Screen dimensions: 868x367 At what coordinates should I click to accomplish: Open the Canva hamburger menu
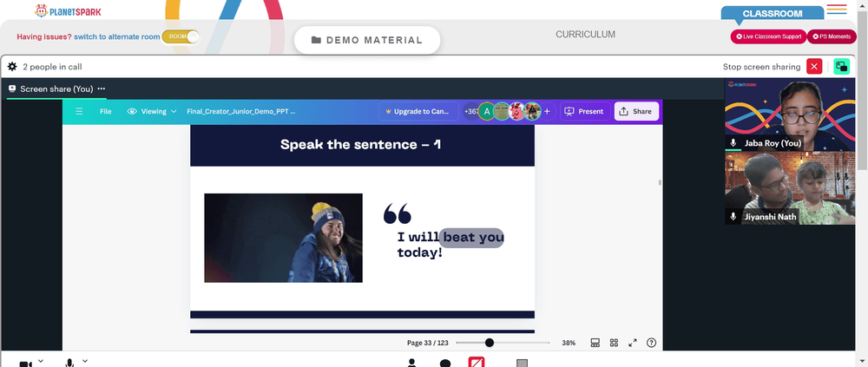point(79,111)
